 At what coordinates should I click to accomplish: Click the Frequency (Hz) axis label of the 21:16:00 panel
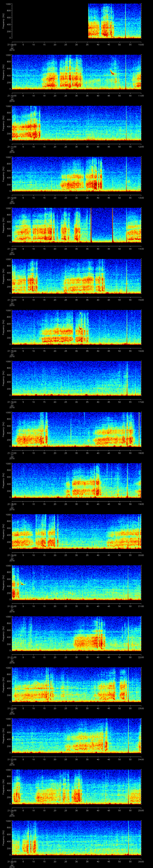click(x=3, y=378)
